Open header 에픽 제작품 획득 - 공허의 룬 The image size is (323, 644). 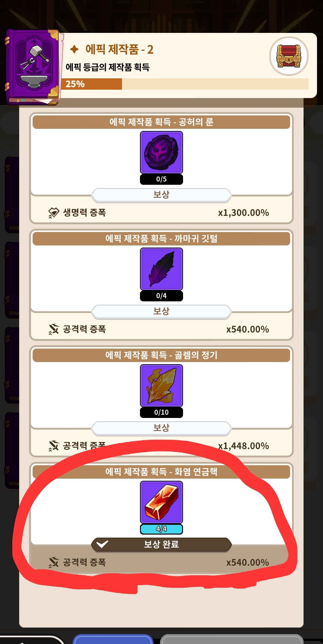[x=161, y=122]
